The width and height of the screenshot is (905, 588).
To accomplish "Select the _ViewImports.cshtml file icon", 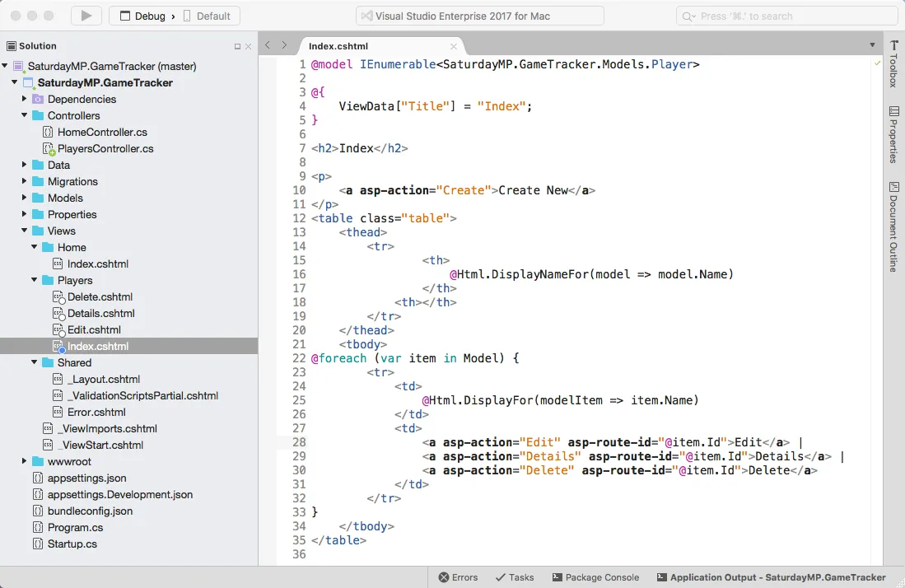I will coord(48,429).
